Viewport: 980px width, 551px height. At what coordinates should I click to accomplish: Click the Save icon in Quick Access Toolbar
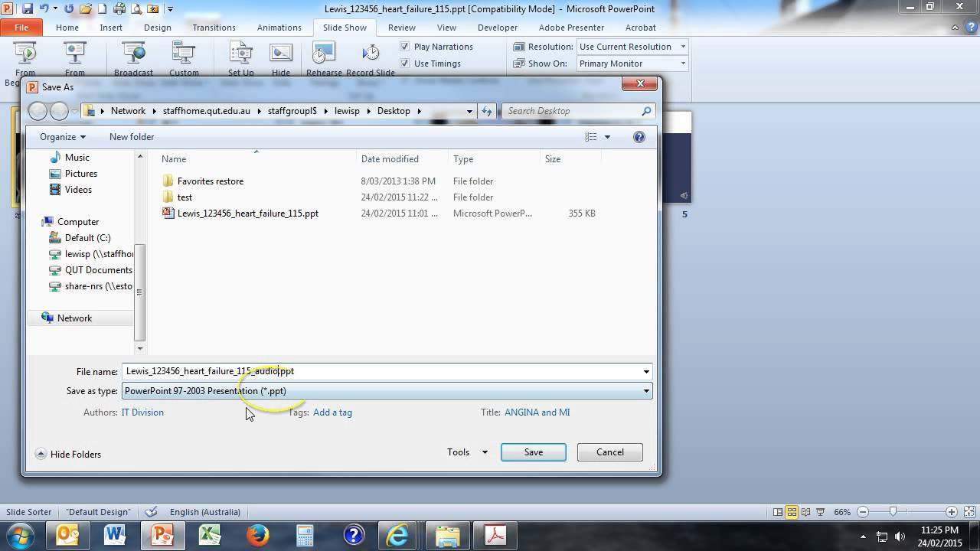click(x=28, y=8)
